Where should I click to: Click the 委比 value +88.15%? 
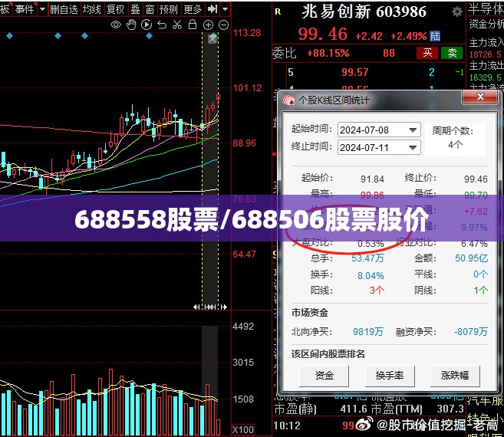(328, 53)
